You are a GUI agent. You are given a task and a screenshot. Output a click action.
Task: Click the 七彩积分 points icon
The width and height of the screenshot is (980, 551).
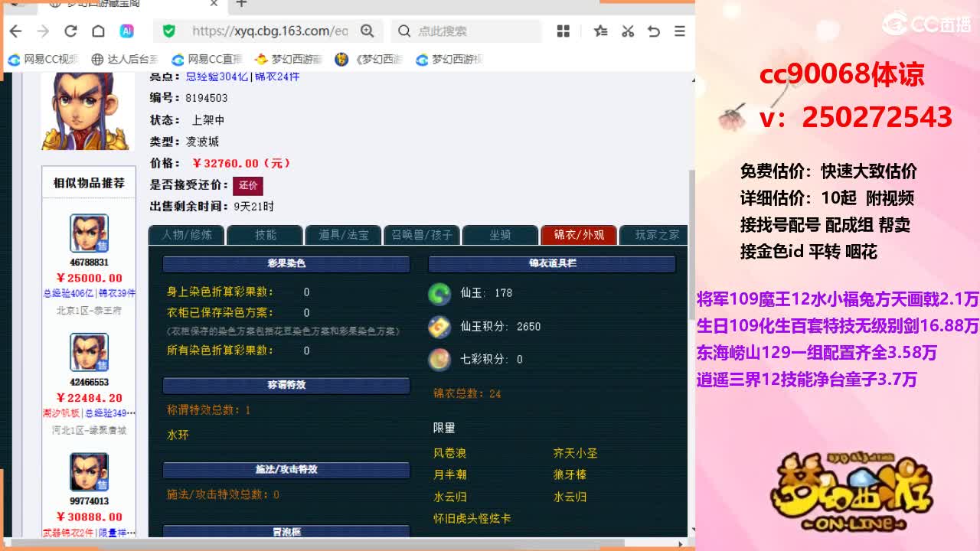(x=439, y=359)
